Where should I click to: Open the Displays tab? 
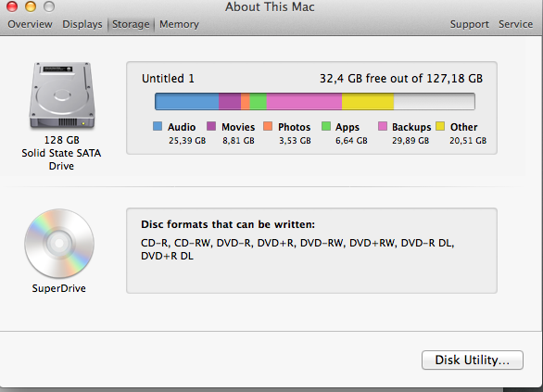tap(82, 24)
